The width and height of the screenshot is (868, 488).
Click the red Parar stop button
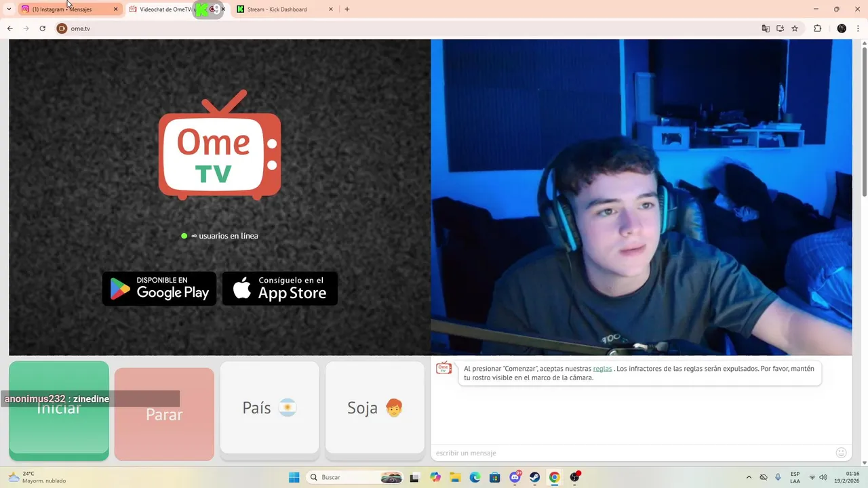coord(164,414)
